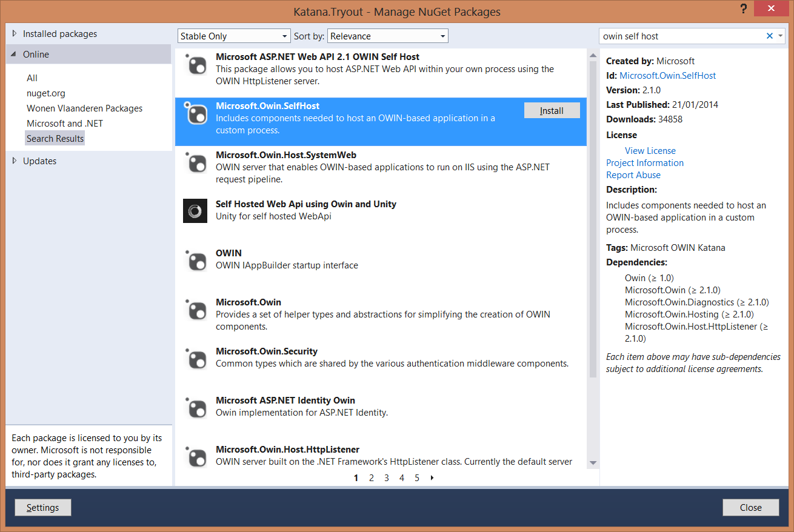Close the Manage NuGet Packages window

pyautogui.click(x=772, y=8)
